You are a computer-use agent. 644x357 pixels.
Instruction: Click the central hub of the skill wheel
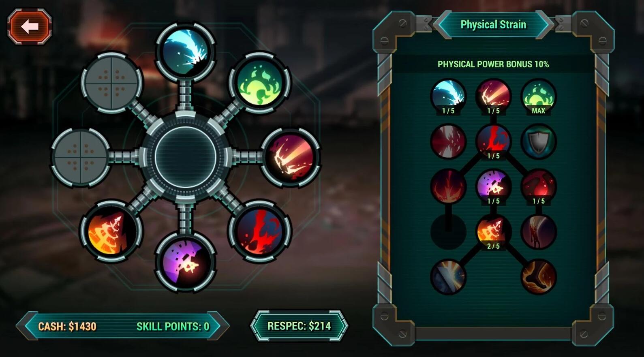[186, 157]
